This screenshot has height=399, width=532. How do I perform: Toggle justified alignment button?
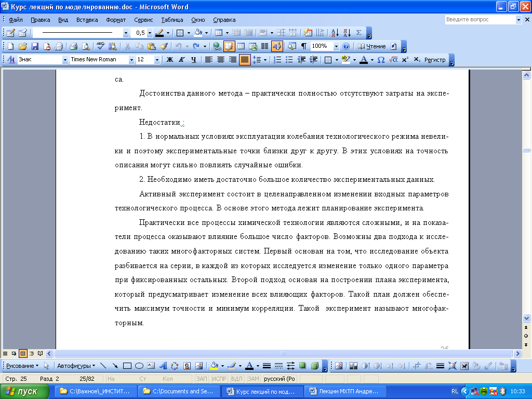(244, 60)
